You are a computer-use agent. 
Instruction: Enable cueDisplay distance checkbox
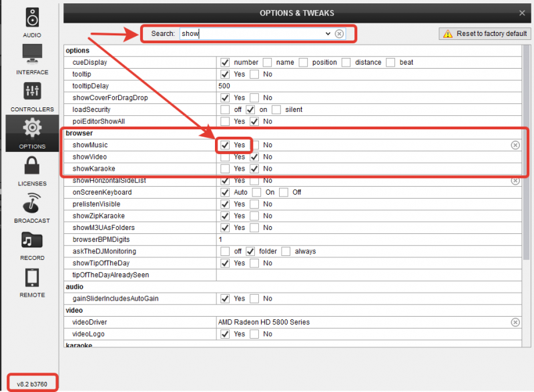pyautogui.click(x=346, y=62)
